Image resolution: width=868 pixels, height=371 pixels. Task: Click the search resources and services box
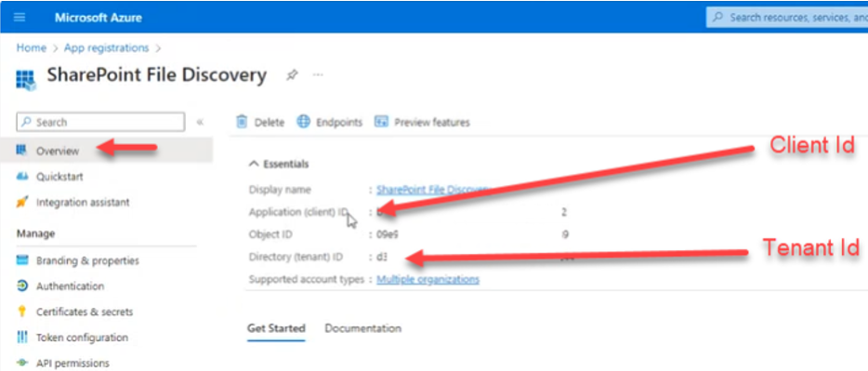pyautogui.click(x=786, y=17)
